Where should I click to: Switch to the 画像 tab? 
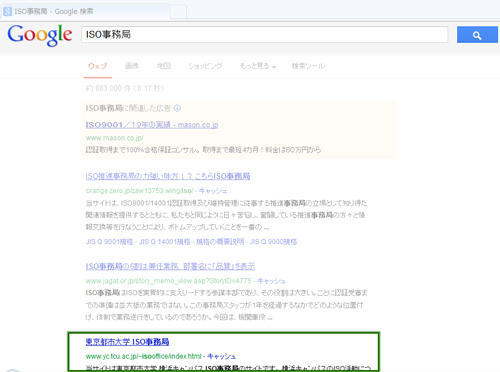(x=132, y=66)
